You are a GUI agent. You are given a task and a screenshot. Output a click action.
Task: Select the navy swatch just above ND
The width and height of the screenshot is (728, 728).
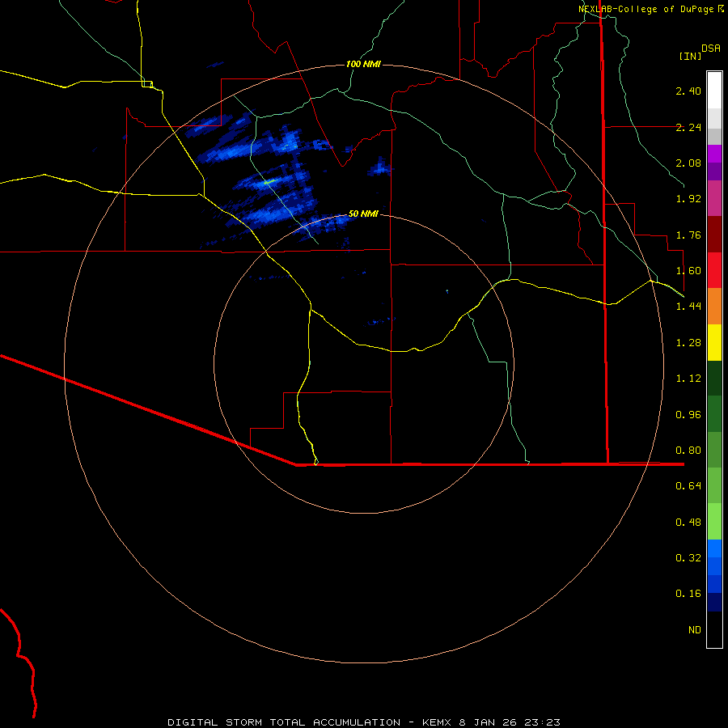(714, 602)
